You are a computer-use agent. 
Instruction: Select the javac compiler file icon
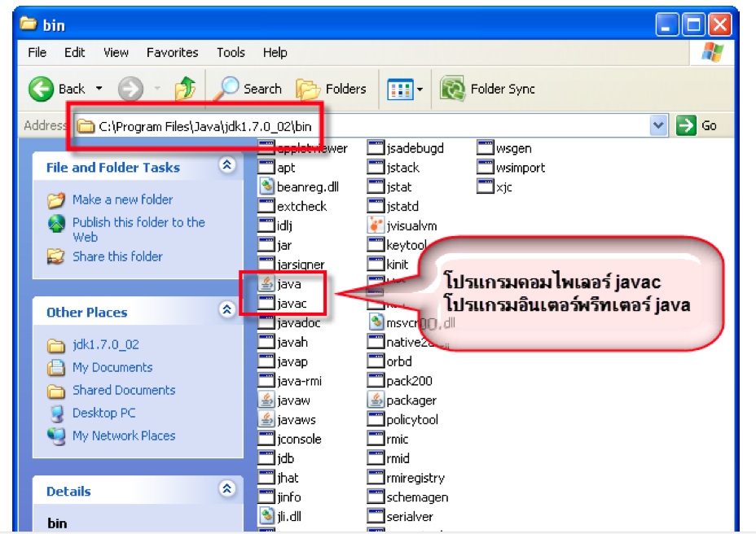(266, 303)
